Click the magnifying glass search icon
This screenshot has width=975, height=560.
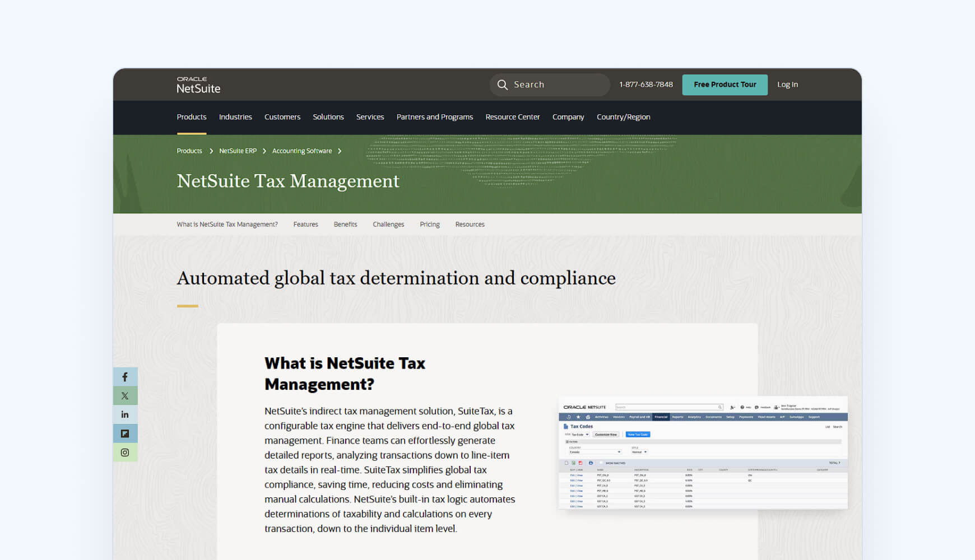[x=503, y=85]
